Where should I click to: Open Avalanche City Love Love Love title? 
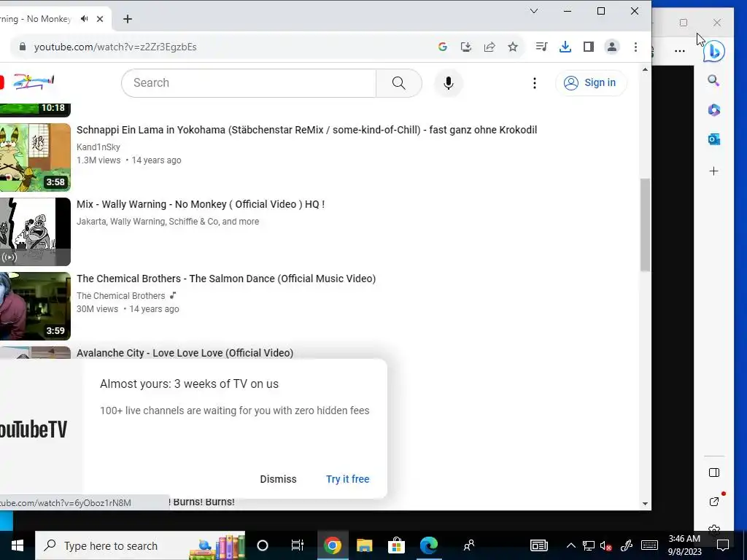(x=185, y=353)
